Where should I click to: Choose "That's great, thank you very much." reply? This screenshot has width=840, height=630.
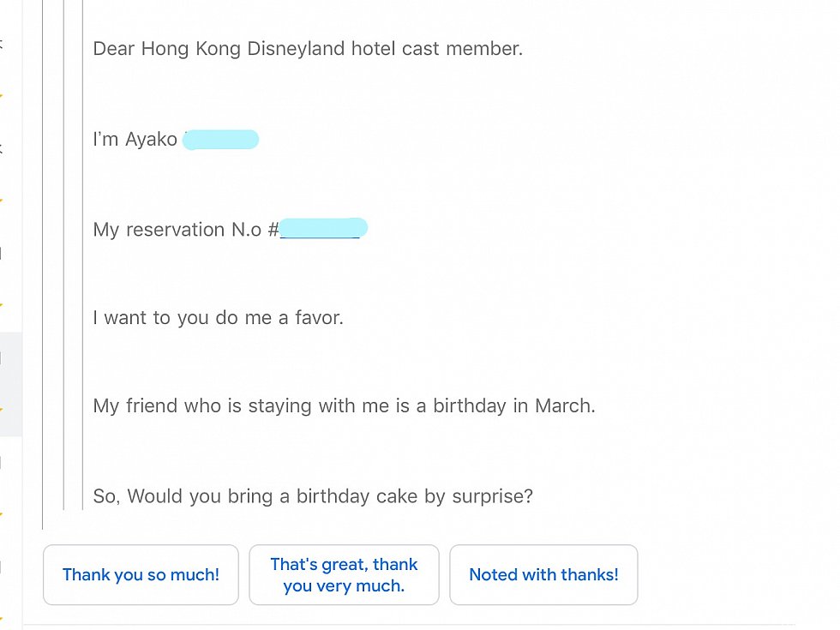pos(344,575)
